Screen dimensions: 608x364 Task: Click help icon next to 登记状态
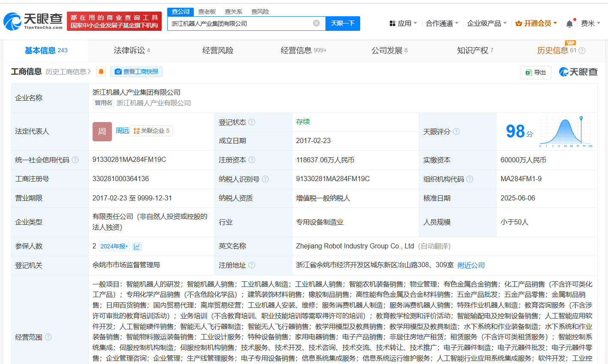click(252, 122)
